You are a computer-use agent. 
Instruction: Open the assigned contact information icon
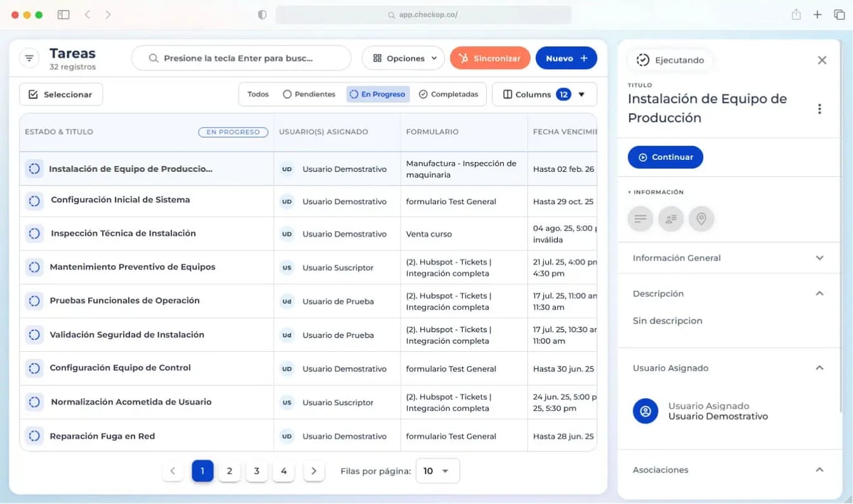pyautogui.click(x=671, y=219)
